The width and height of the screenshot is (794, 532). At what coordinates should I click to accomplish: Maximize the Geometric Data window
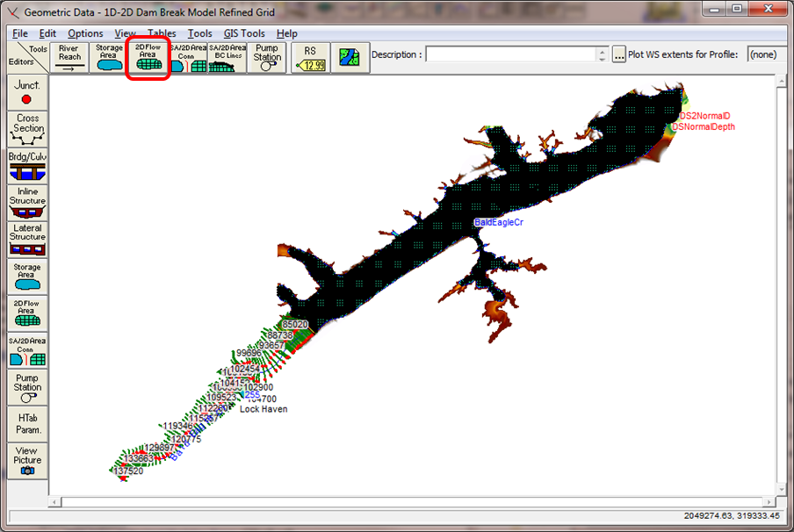pos(737,10)
